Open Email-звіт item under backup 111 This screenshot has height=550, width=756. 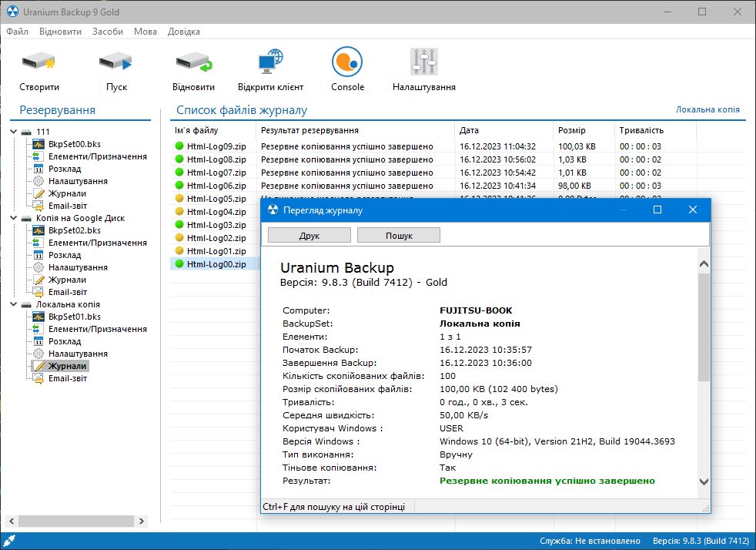tap(68, 206)
